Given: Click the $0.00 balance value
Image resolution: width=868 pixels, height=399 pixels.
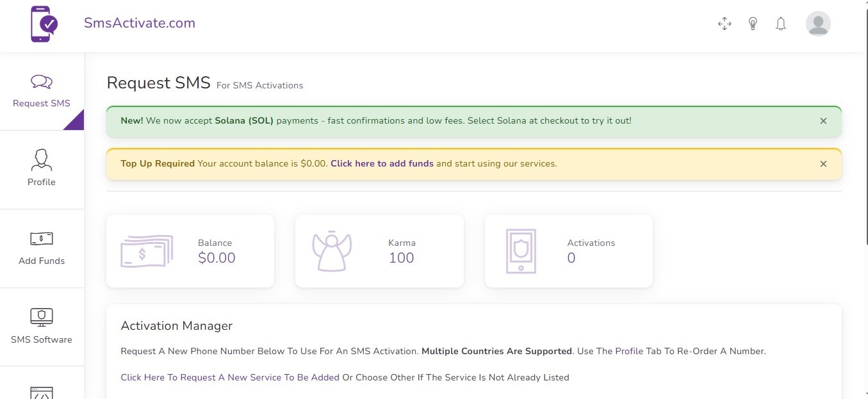Looking at the screenshot, I should click(x=217, y=258).
